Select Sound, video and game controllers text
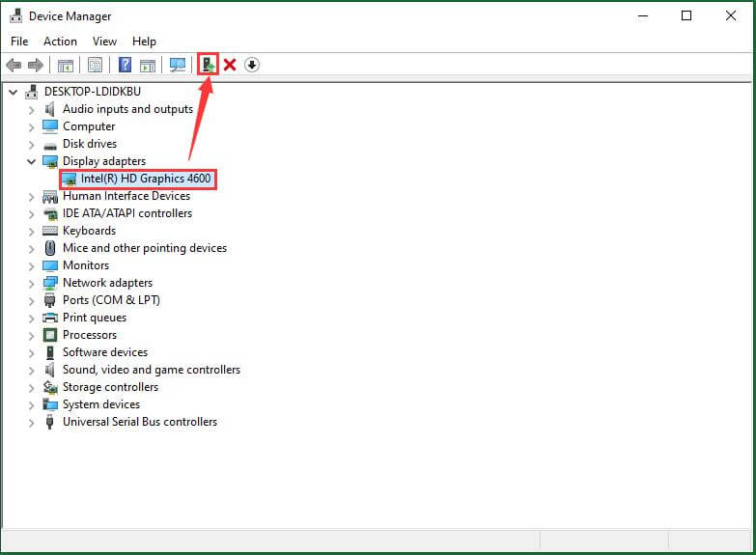Viewport: 756px width, 555px height. point(152,370)
